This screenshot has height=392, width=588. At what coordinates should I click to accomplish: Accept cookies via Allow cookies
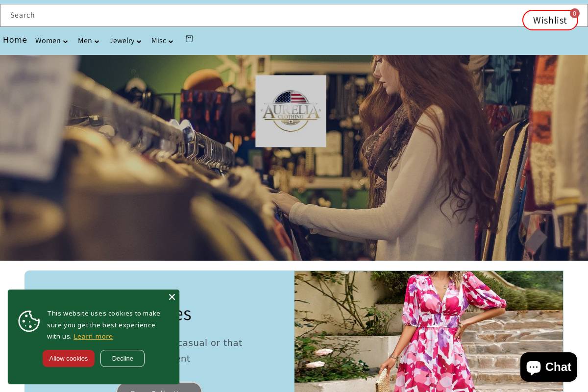coord(68,358)
